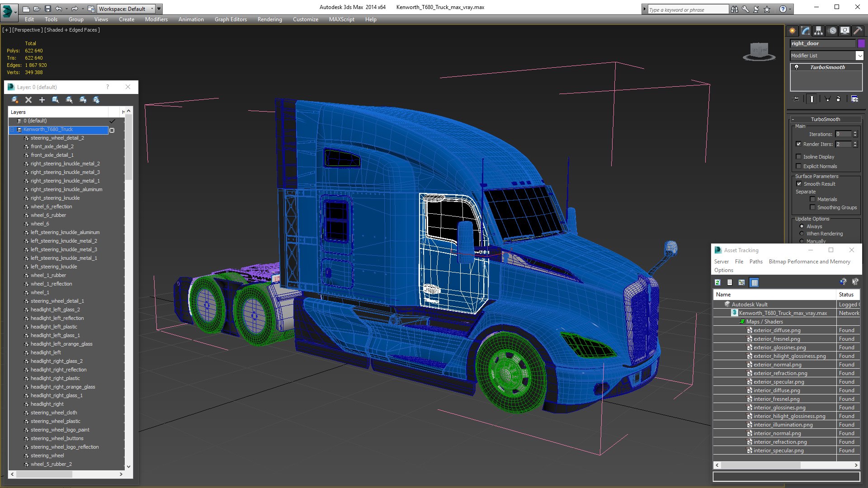Open the Help menu dropdown arrow near question icon
The width and height of the screenshot is (868, 488).
pos(790,9)
